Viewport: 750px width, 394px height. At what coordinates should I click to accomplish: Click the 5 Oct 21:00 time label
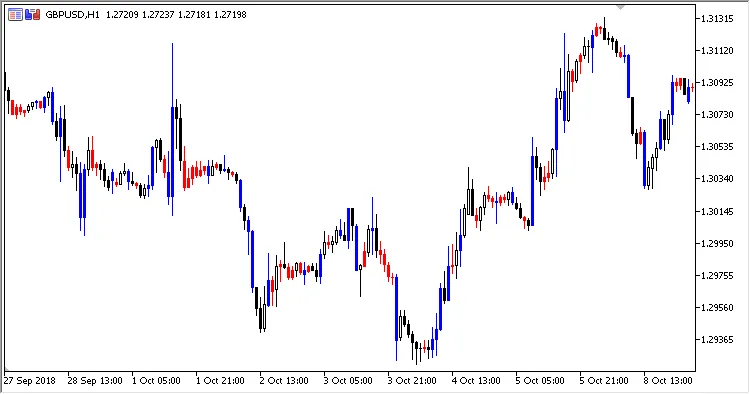(604, 381)
